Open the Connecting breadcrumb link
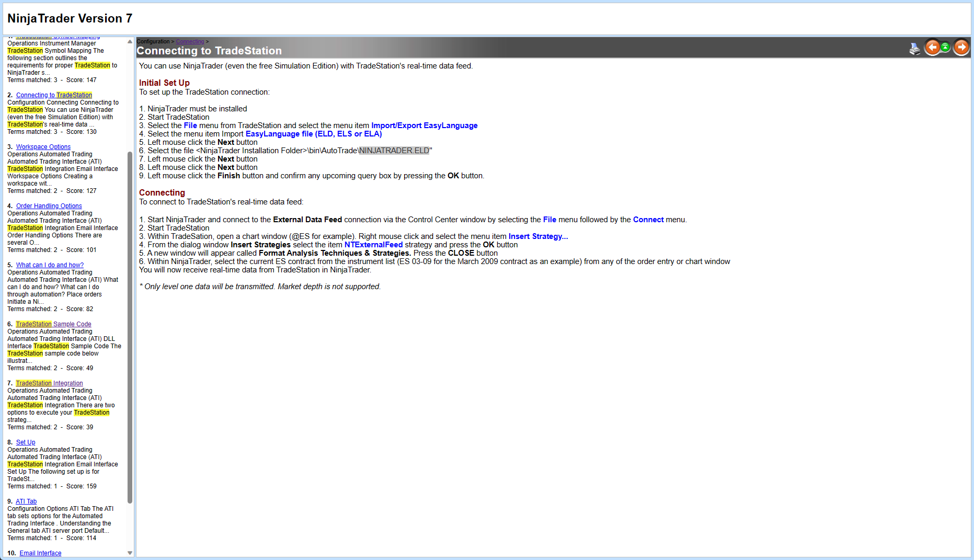Image resolution: width=974 pixels, height=560 pixels. [190, 41]
